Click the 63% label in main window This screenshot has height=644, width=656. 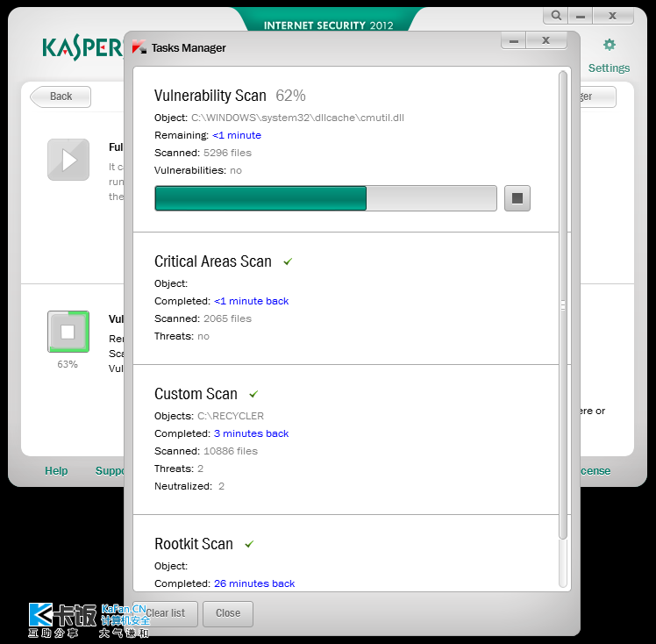point(68,364)
